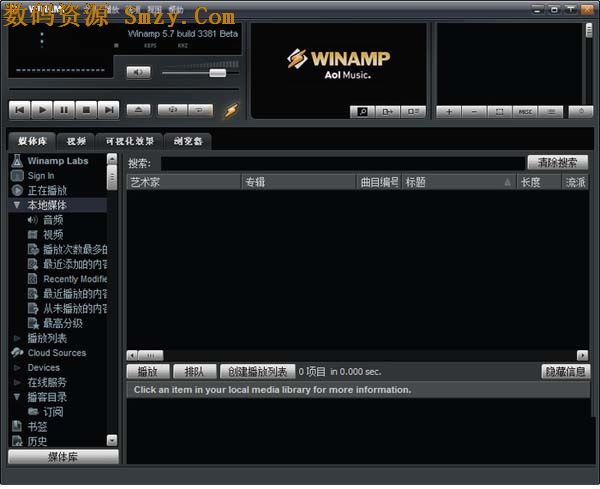Open the 可视化效果 tab
Image resolution: width=600 pixels, height=489 pixels.
tap(130, 141)
